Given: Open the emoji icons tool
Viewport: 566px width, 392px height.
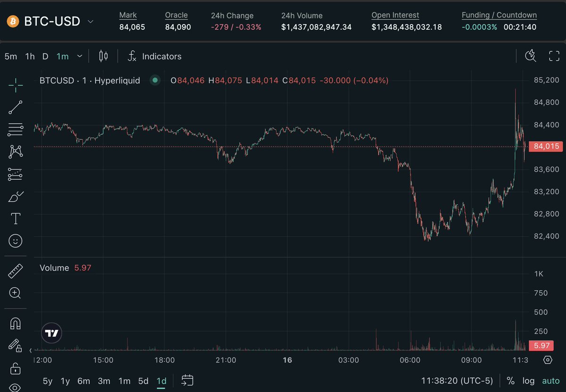Looking at the screenshot, I should (16, 241).
